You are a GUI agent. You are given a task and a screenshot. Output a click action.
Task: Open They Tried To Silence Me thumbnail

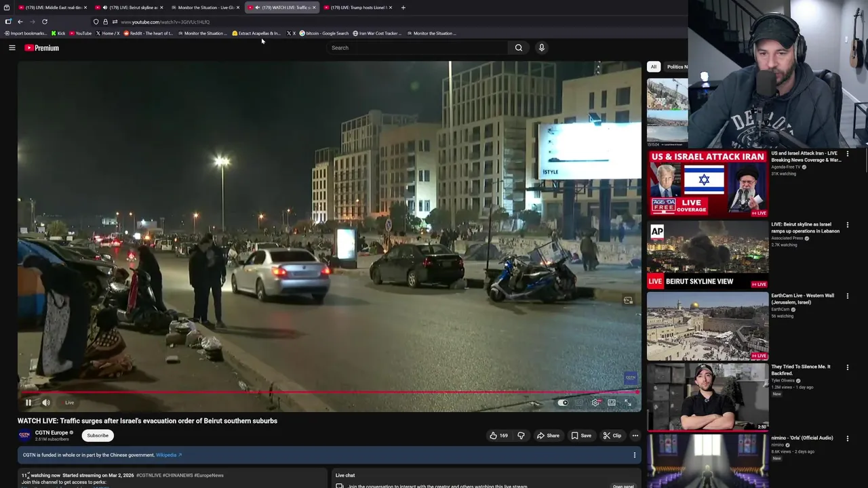click(707, 397)
